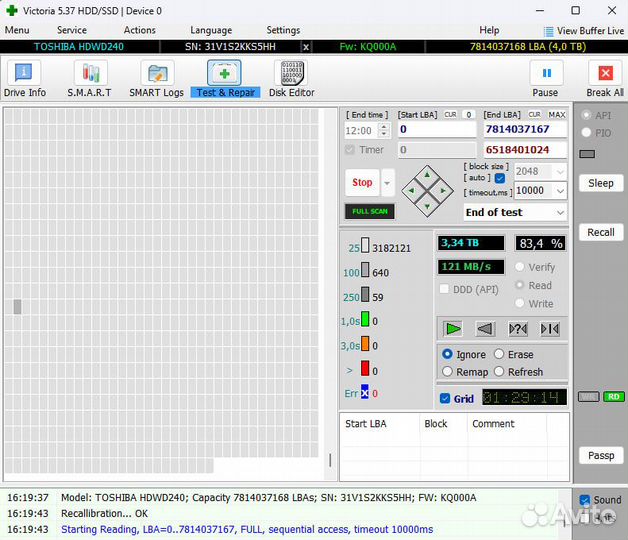Open the Service menu
Viewport: 628px width, 540px height.
click(x=72, y=30)
